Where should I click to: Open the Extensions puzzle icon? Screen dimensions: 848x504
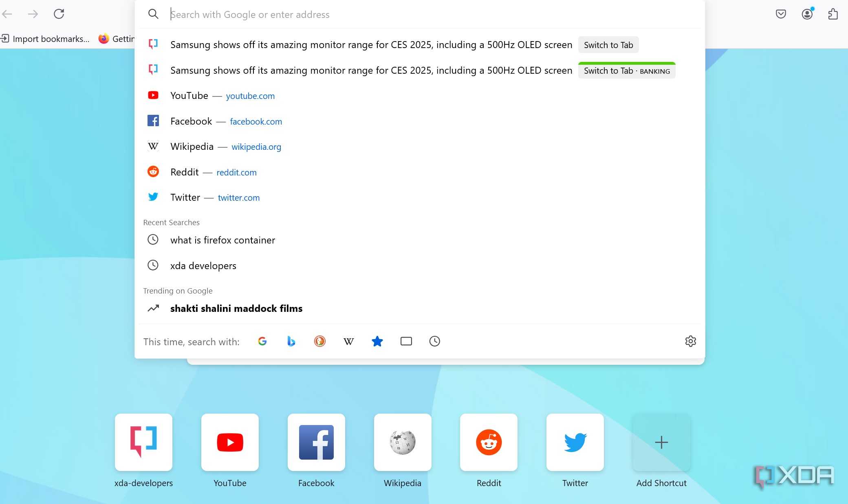pyautogui.click(x=833, y=14)
